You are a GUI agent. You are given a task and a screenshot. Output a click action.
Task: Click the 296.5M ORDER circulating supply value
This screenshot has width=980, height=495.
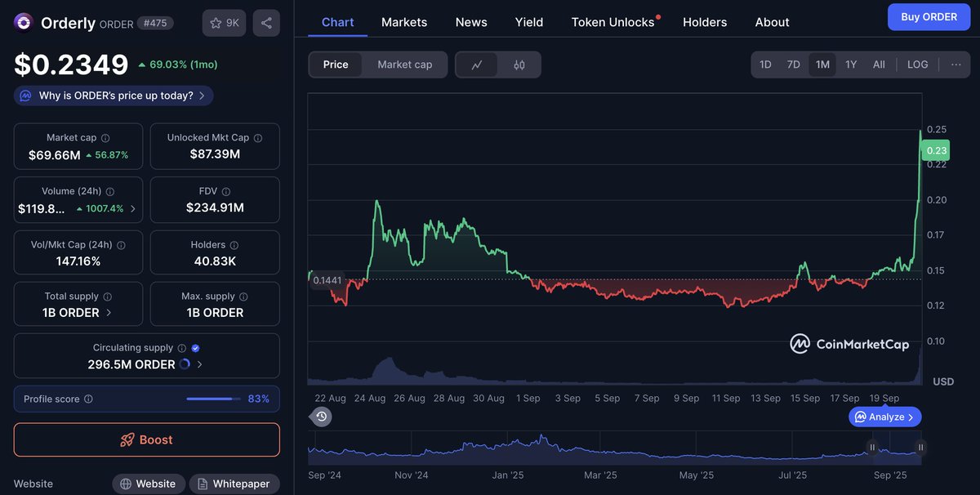point(131,364)
